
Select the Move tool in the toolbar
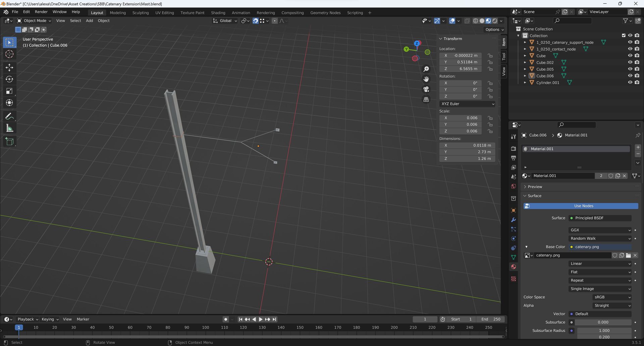[9, 67]
